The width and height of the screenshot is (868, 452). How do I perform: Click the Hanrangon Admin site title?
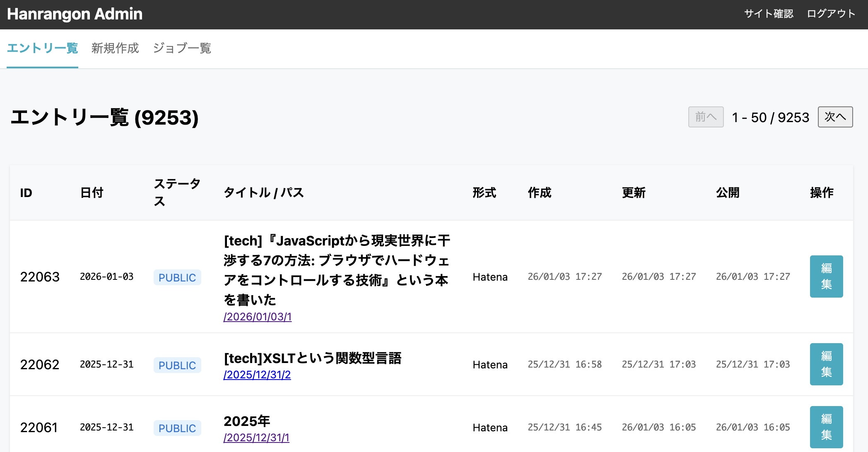coord(75,14)
